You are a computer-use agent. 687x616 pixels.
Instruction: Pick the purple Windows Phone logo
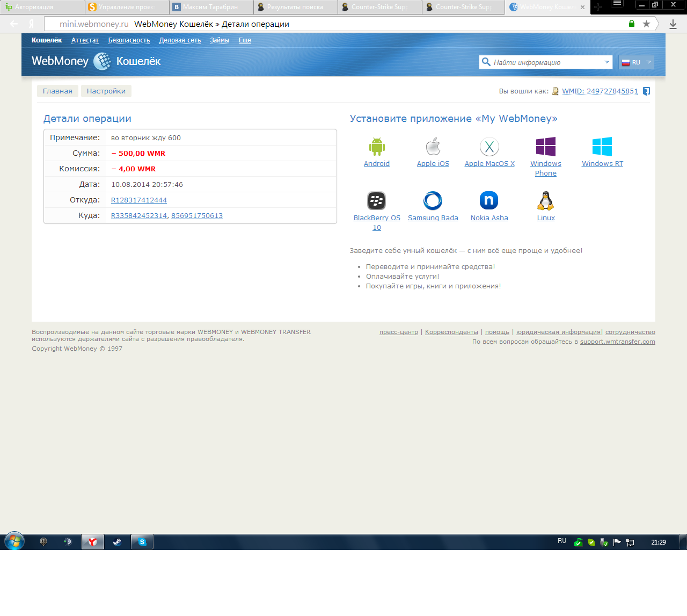[x=546, y=147]
